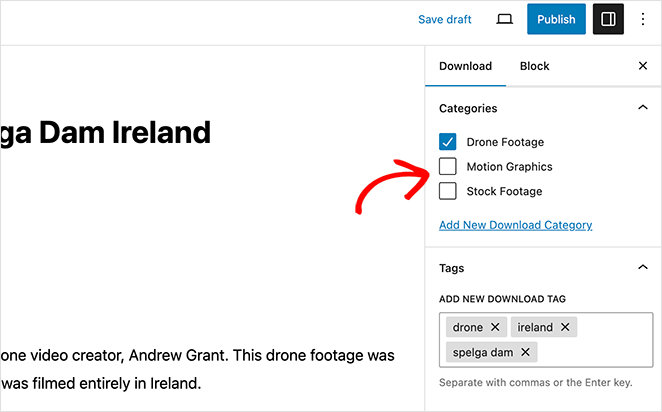Open the preview device icon
662x412 pixels.
(504, 19)
